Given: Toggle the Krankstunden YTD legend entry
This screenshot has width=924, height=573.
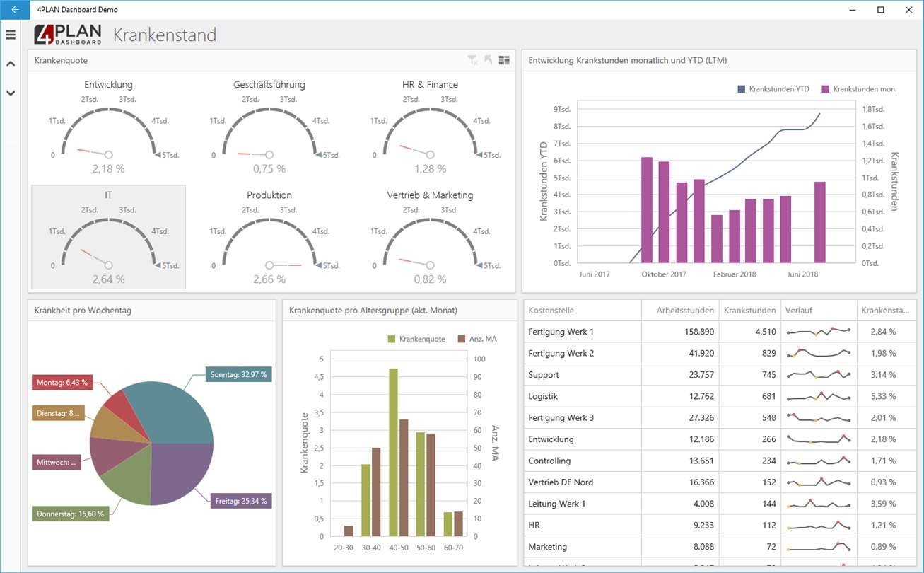Looking at the screenshot, I should 773,89.
